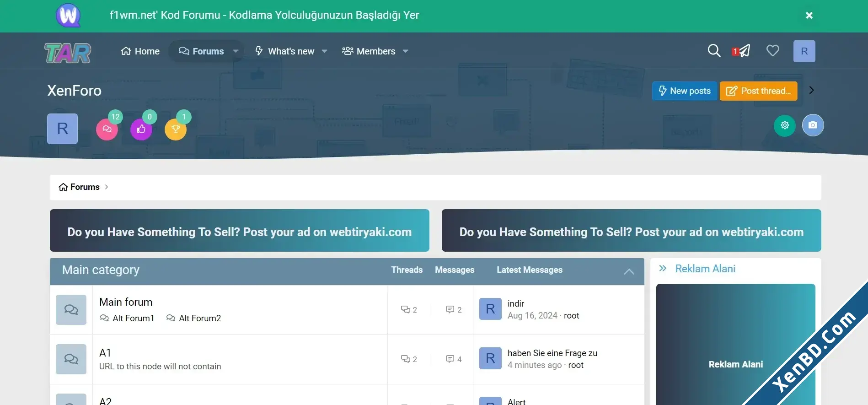Open the R user account menu
This screenshot has width=868, height=405.
point(804,51)
